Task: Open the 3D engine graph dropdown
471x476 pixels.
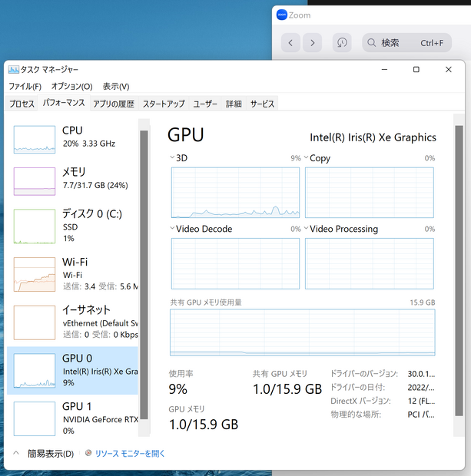Action: [x=172, y=158]
